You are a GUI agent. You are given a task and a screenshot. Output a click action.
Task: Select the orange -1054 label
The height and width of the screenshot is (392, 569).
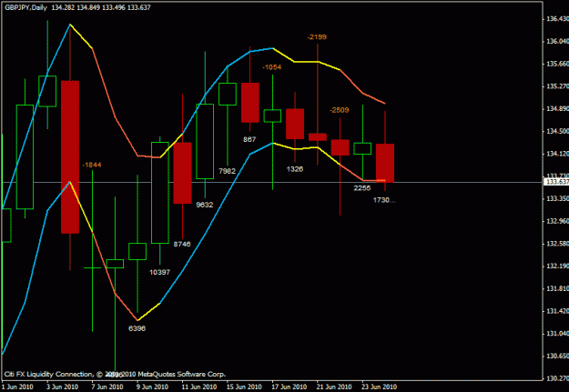272,67
